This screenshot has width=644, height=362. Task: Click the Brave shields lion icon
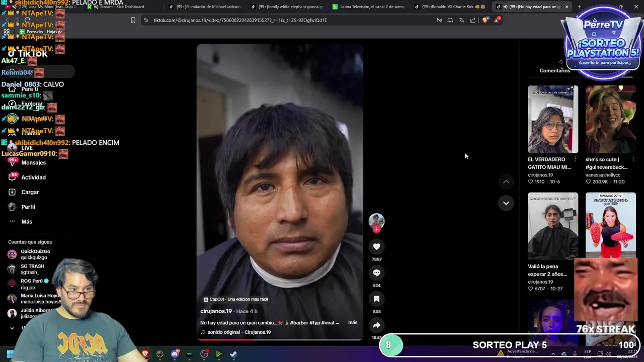pos(485,20)
